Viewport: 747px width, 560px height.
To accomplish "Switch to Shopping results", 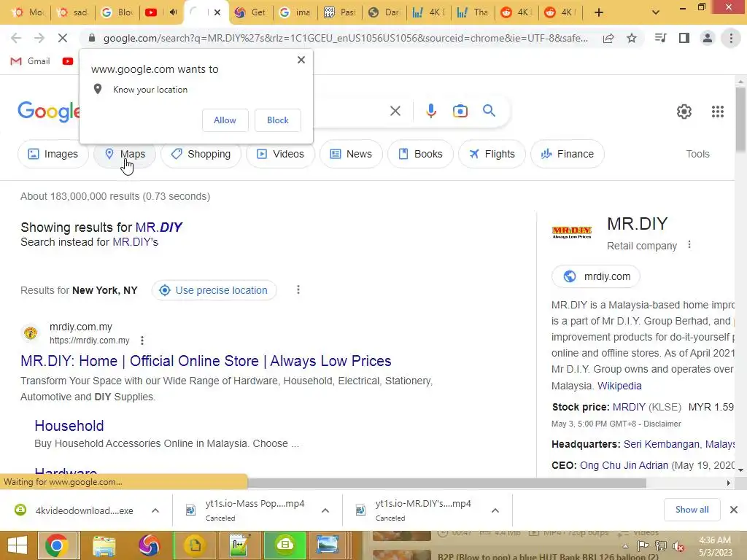I will point(201,154).
